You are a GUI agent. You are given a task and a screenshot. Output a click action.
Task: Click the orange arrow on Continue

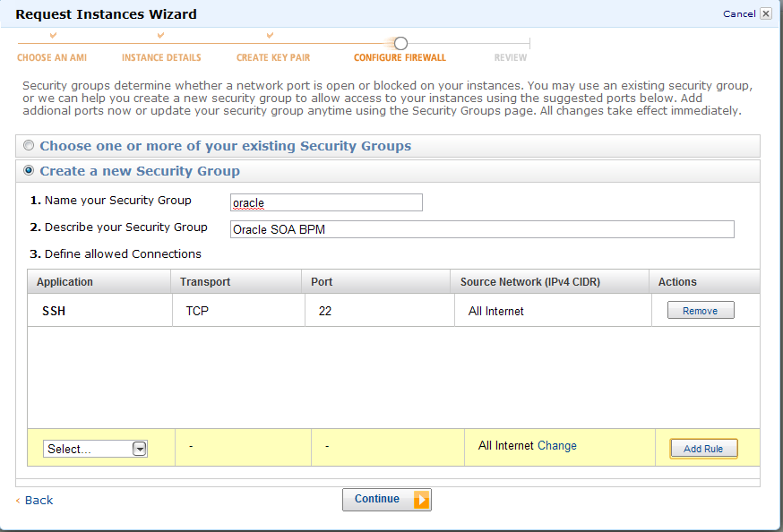421,500
